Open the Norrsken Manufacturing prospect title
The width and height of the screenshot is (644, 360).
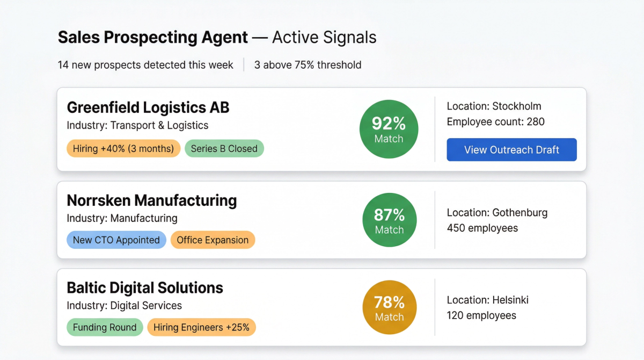(x=152, y=200)
